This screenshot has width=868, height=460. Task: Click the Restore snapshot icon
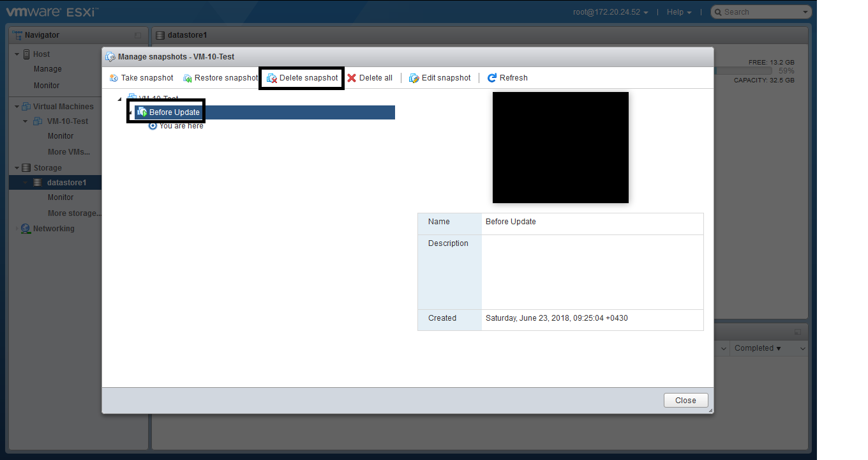pos(188,78)
